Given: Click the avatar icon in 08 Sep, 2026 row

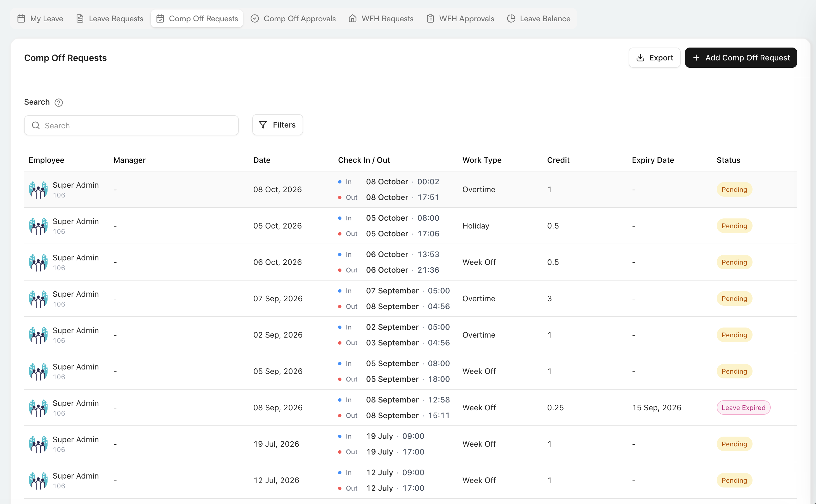Looking at the screenshot, I should [38, 408].
